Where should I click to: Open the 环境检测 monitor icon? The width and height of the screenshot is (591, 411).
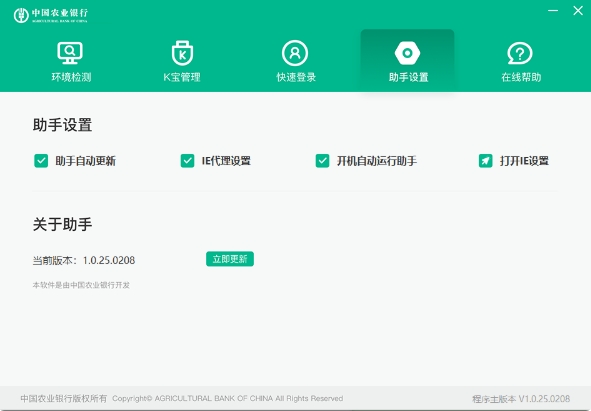(70, 53)
